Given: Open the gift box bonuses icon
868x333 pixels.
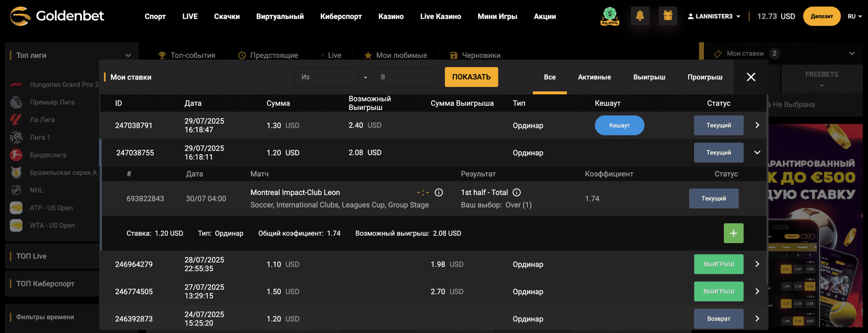Looking at the screenshot, I should [x=668, y=16].
